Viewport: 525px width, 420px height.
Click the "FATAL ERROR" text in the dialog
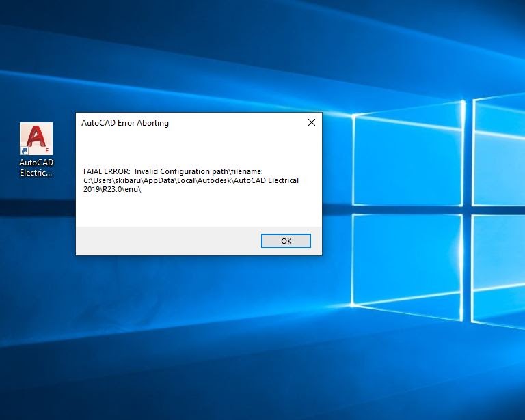[106, 171]
